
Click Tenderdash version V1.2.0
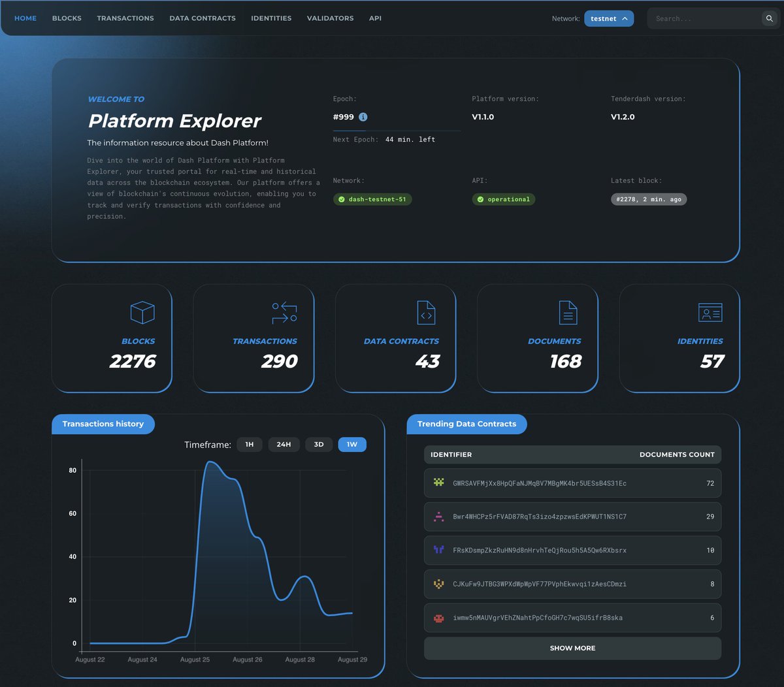623,117
